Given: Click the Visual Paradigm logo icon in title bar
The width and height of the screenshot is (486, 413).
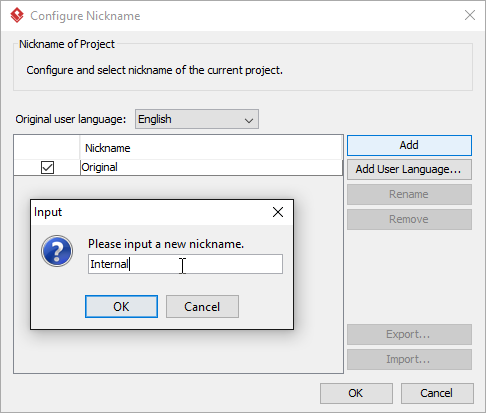Looking at the screenshot, I should [17, 15].
